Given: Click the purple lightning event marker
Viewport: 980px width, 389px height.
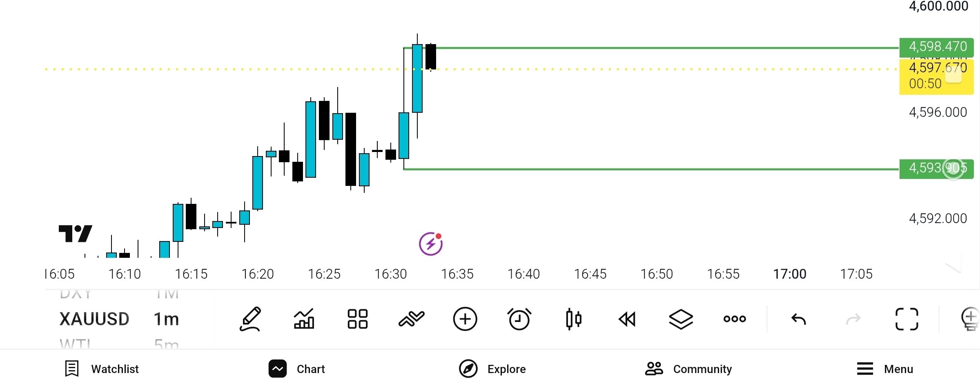Looking at the screenshot, I should [431, 244].
